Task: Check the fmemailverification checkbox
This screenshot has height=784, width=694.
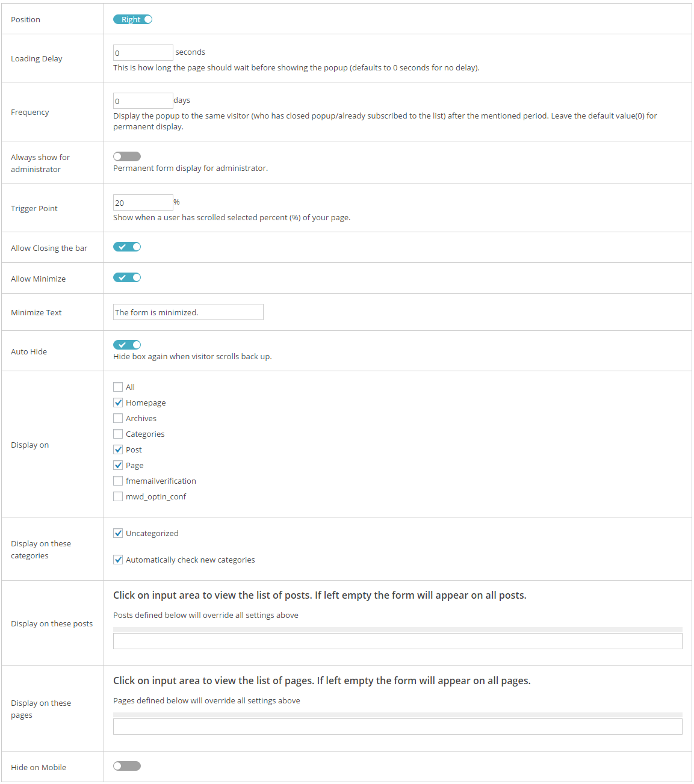Action: (118, 481)
